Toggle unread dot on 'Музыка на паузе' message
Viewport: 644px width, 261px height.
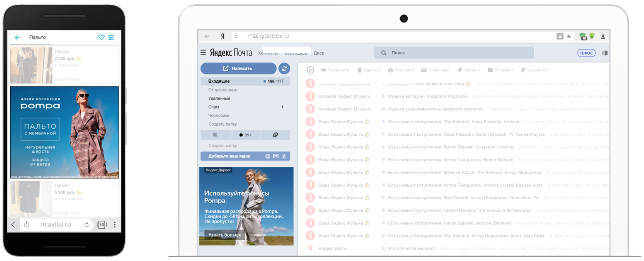[383, 96]
